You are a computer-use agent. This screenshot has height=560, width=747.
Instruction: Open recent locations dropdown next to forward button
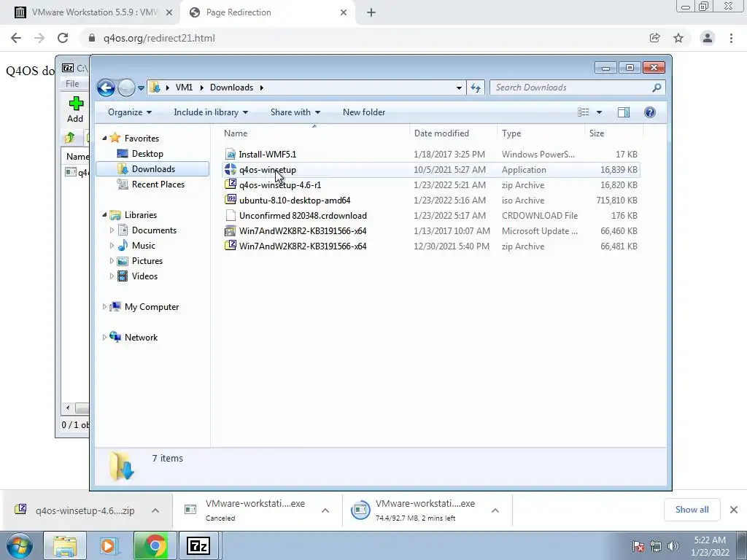(141, 88)
